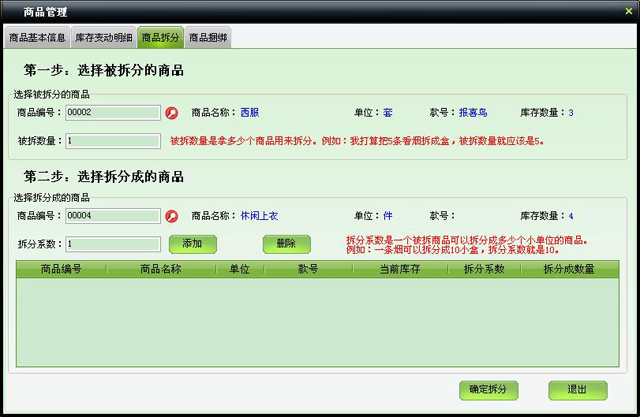
Task: Click the 拆分系数 text input box
Action: point(112,244)
